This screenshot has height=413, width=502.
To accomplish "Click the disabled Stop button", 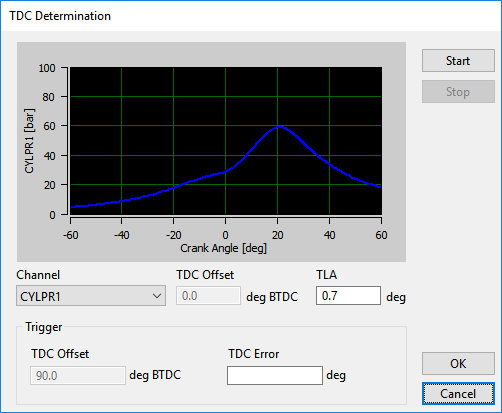I will (x=458, y=92).
